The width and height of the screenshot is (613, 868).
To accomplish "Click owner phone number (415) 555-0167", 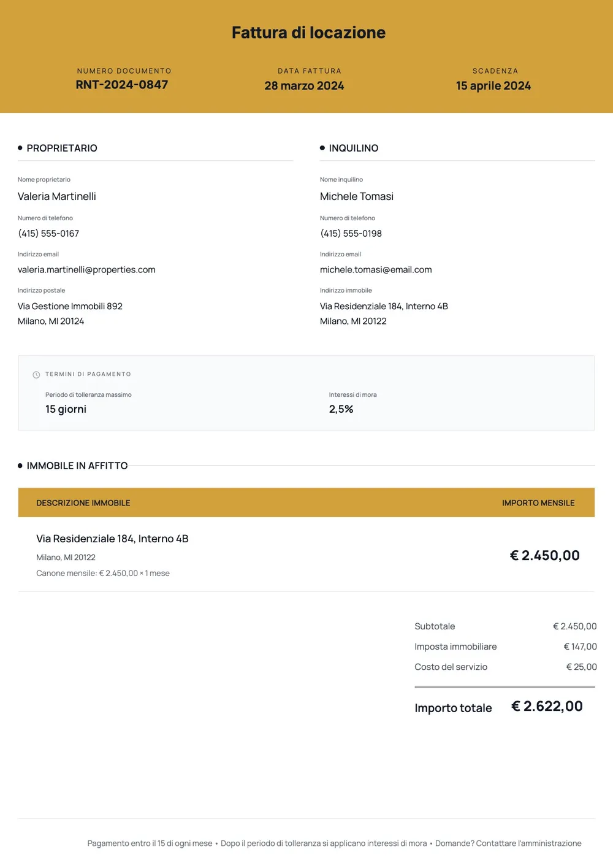I will pyautogui.click(x=48, y=234).
